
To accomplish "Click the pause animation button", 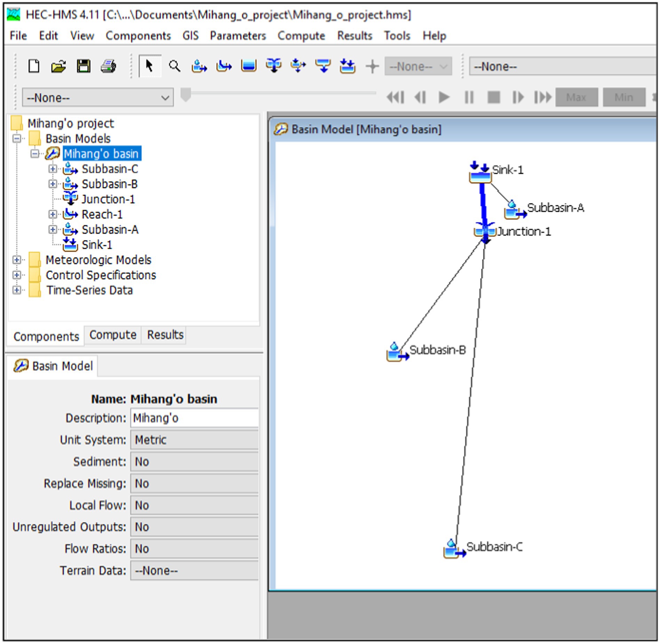I will click(469, 97).
